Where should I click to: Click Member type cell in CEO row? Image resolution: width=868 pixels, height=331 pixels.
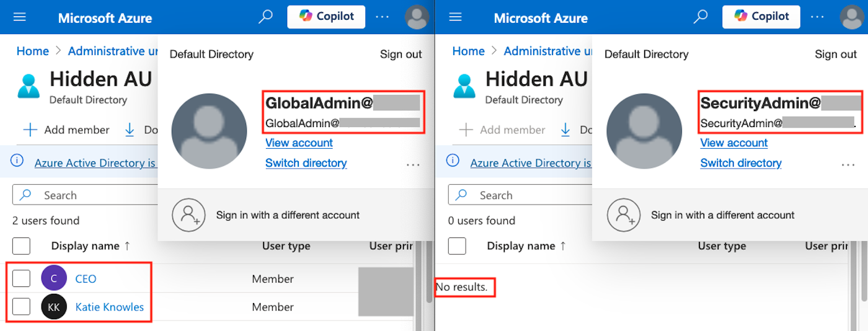pos(273,279)
